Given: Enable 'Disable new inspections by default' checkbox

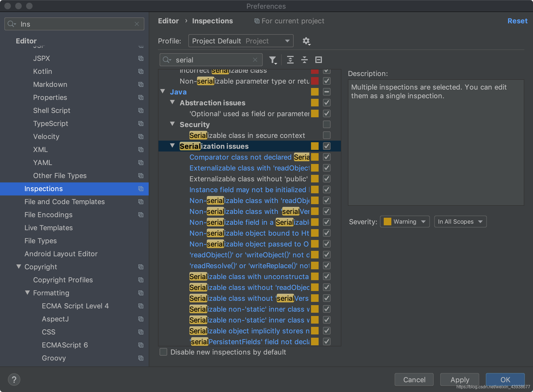Looking at the screenshot, I should pyautogui.click(x=163, y=352).
